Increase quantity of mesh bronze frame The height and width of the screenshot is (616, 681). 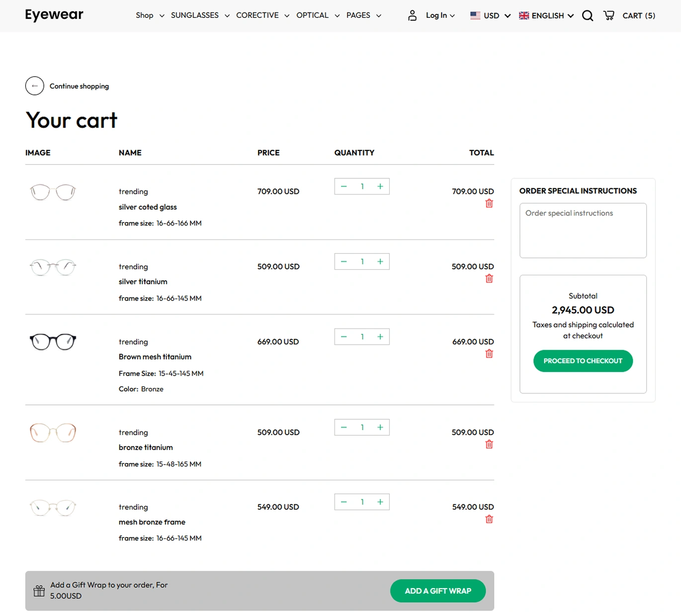pyautogui.click(x=380, y=502)
